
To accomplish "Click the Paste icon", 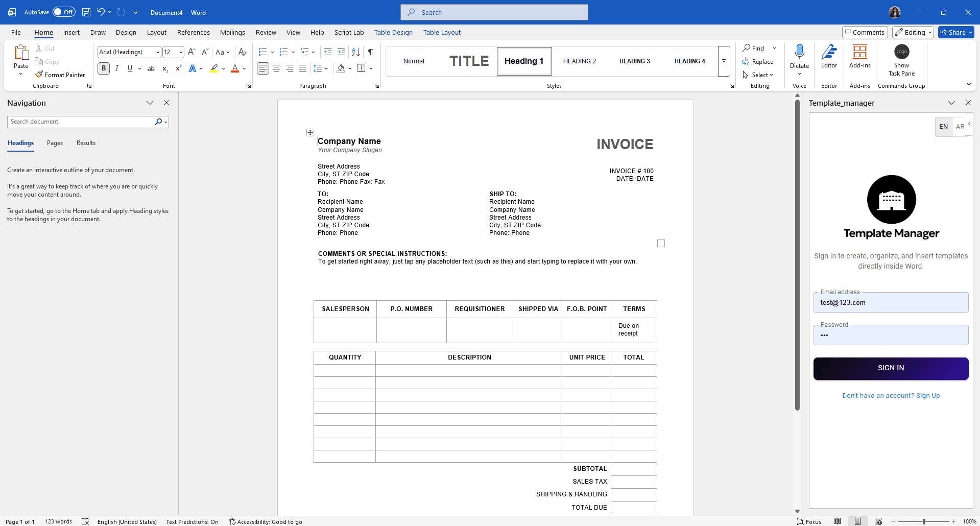I will pyautogui.click(x=21, y=53).
